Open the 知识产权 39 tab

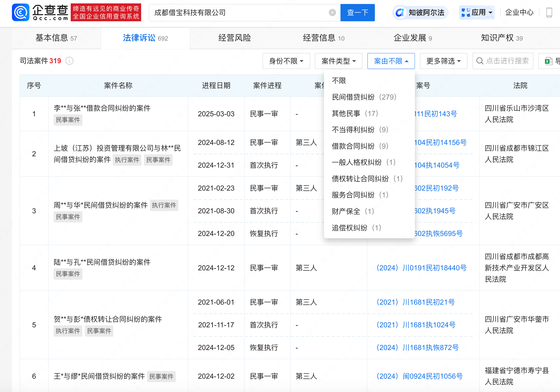(x=502, y=38)
